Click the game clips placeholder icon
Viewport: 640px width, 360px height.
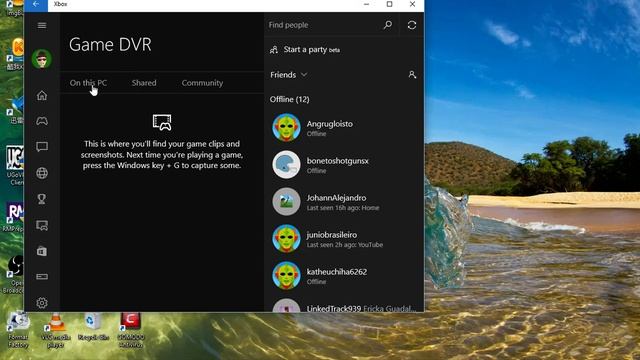(x=162, y=122)
